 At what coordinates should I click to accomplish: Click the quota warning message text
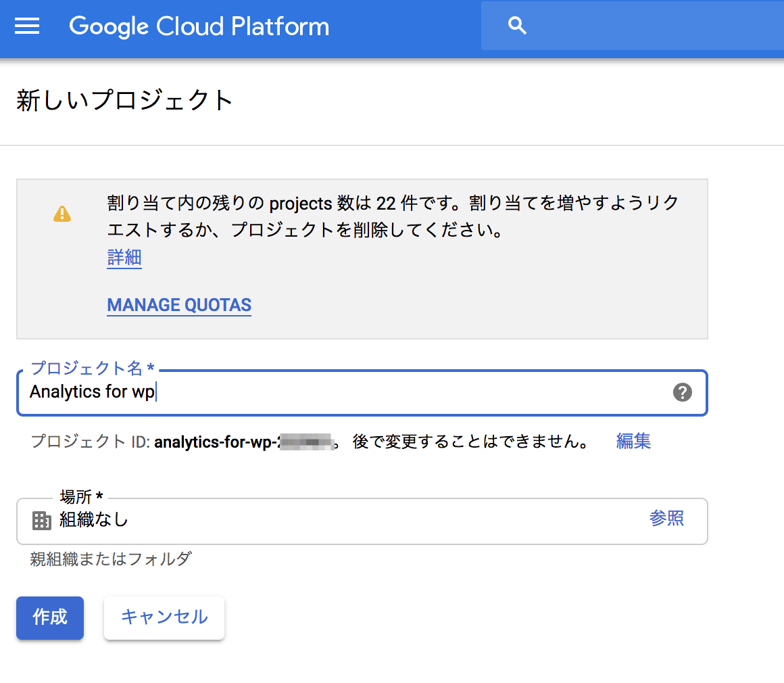click(x=393, y=216)
